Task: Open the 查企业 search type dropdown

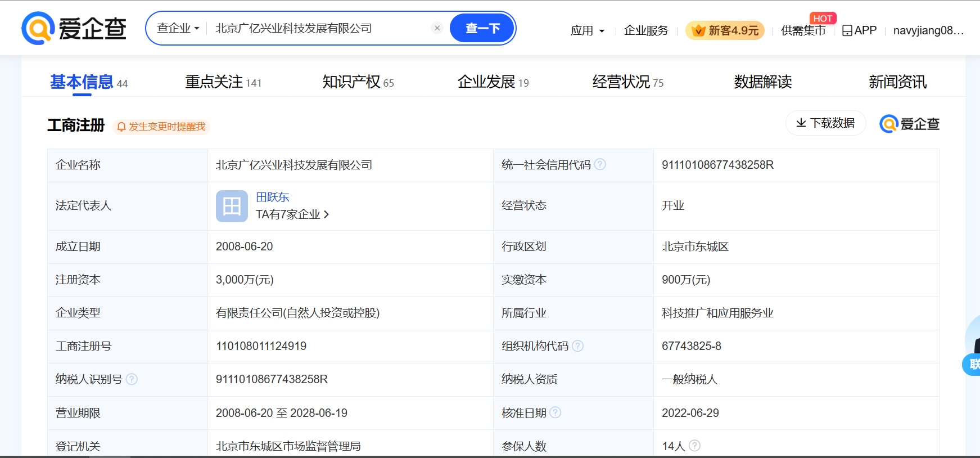Action: 178,28
